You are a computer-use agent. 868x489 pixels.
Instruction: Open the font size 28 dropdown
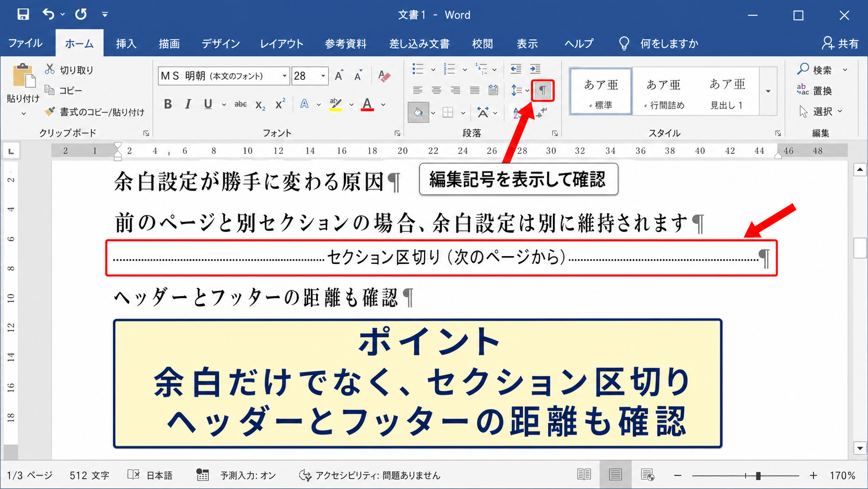point(323,76)
